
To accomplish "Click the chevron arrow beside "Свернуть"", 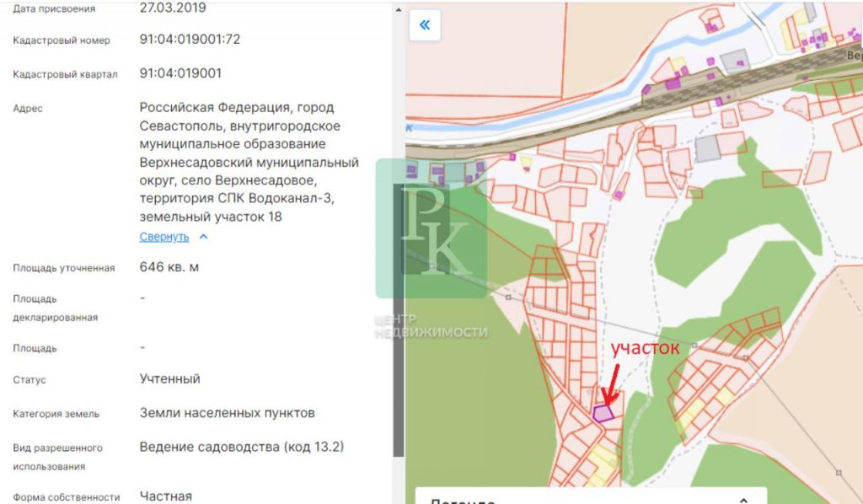I will (203, 237).
